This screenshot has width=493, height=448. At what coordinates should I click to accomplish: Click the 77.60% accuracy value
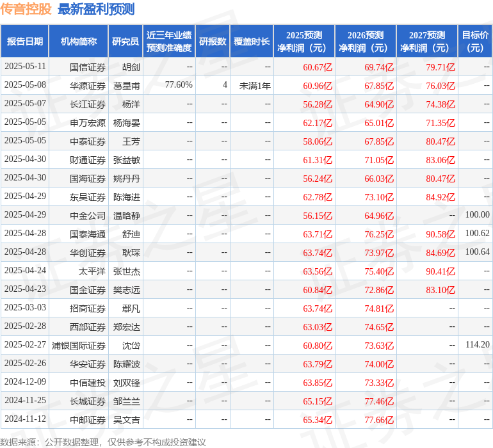[x=179, y=85]
